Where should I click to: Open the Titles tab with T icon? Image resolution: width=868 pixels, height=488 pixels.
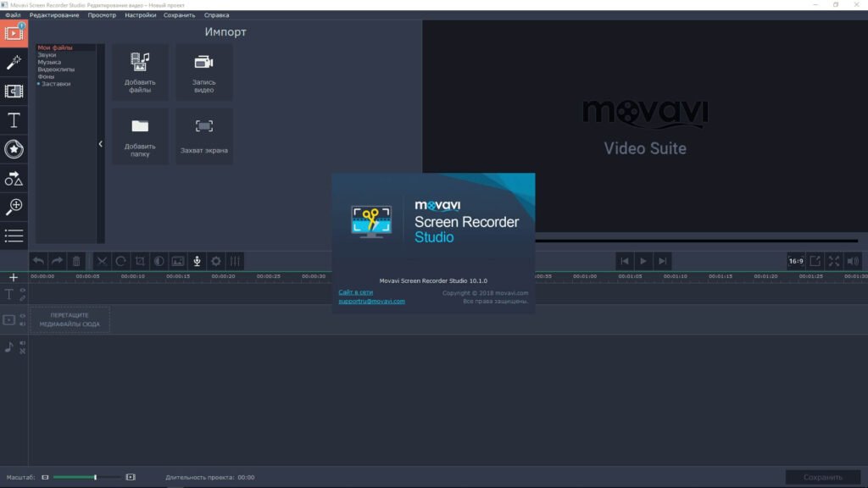click(14, 120)
